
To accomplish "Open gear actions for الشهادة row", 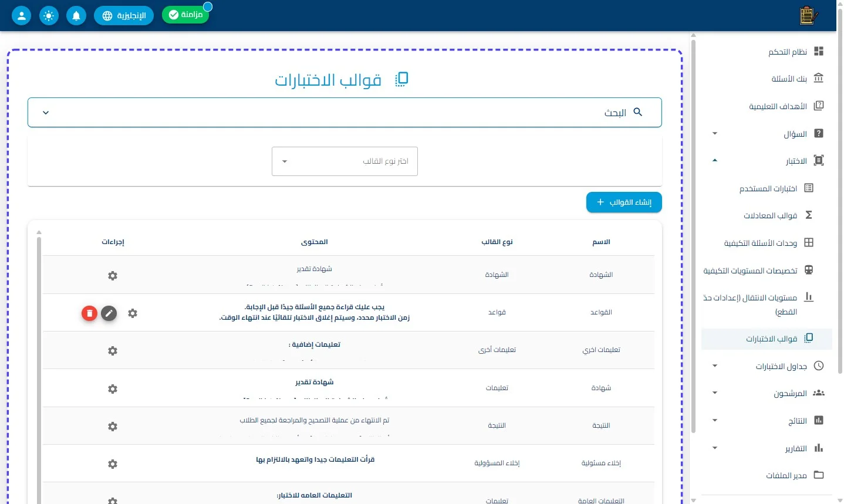I will pos(113,276).
